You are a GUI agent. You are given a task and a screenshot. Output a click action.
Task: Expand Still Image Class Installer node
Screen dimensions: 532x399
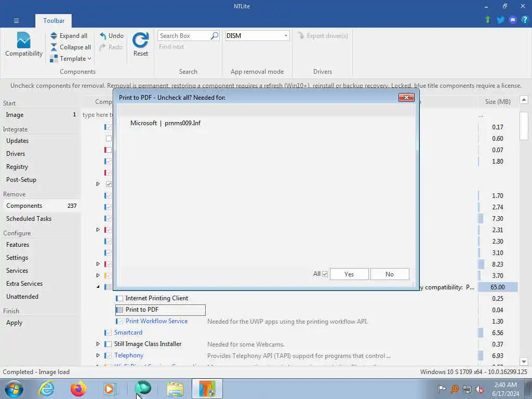tap(98, 344)
